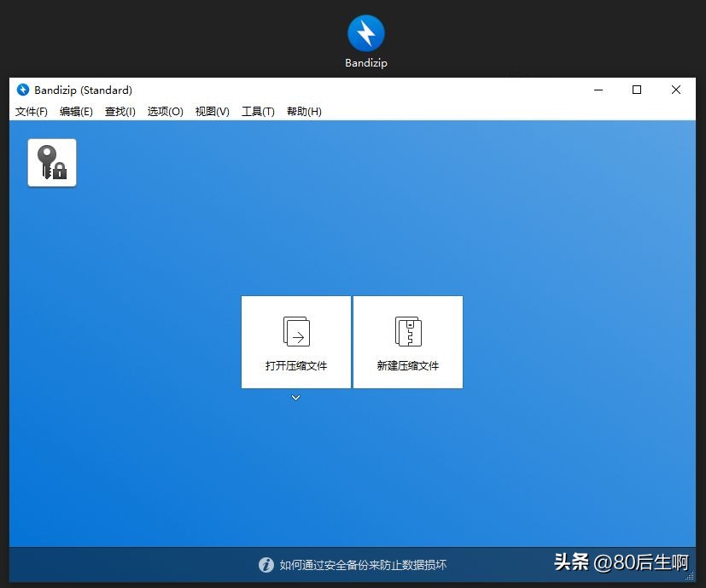Open the 编辑(E) menu
This screenshot has width=706, height=588.
pyautogui.click(x=76, y=111)
